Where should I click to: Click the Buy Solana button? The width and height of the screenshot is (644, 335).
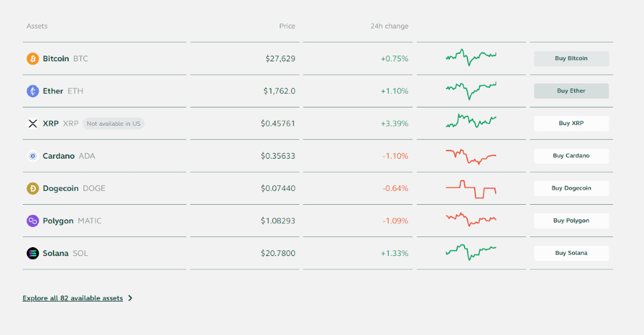click(x=571, y=253)
